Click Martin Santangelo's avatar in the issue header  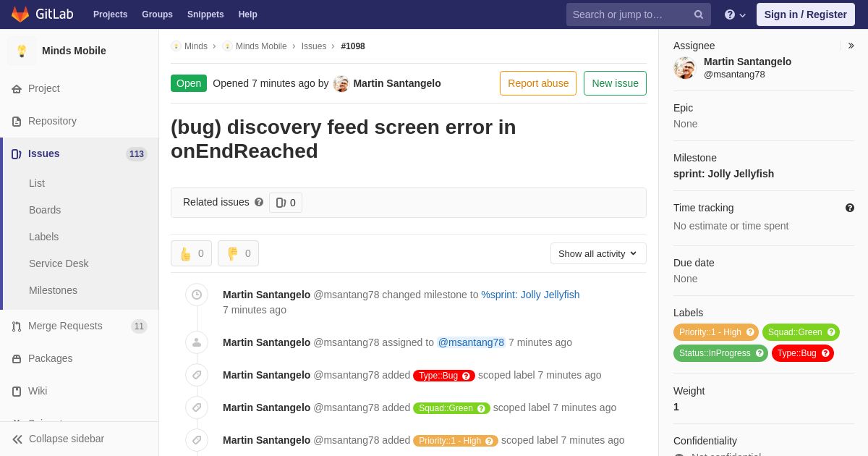coord(341,83)
